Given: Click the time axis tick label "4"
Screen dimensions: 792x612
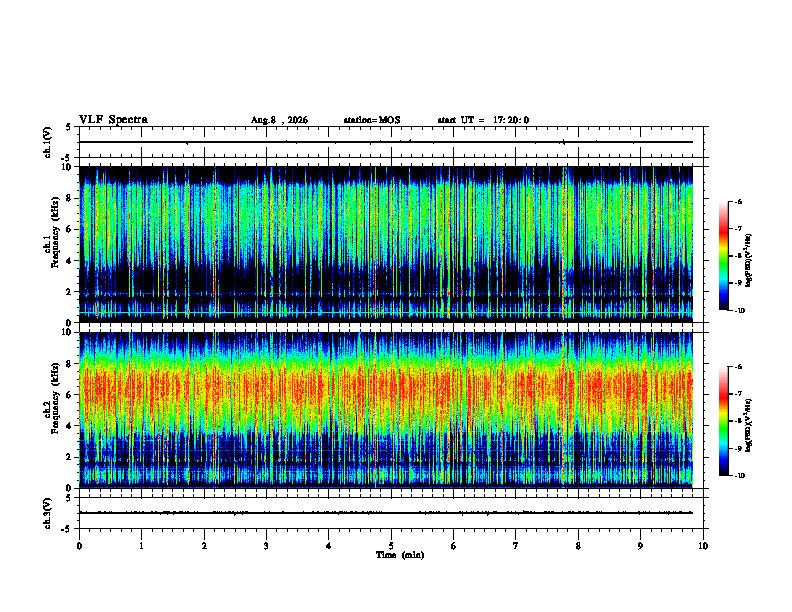Looking at the screenshot, I should (329, 546).
